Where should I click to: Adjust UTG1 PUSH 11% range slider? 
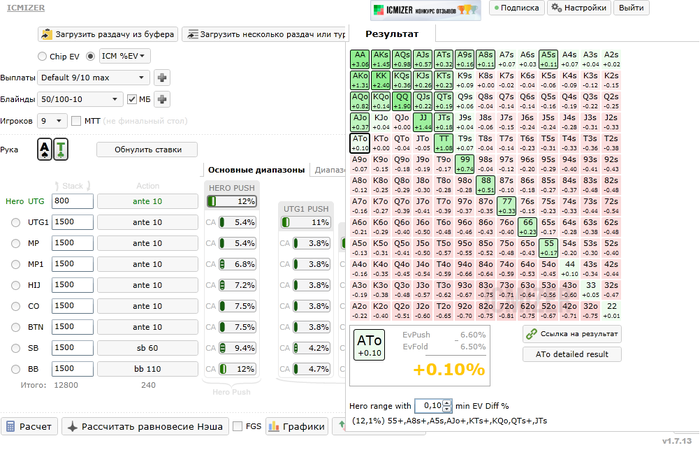[306, 222]
